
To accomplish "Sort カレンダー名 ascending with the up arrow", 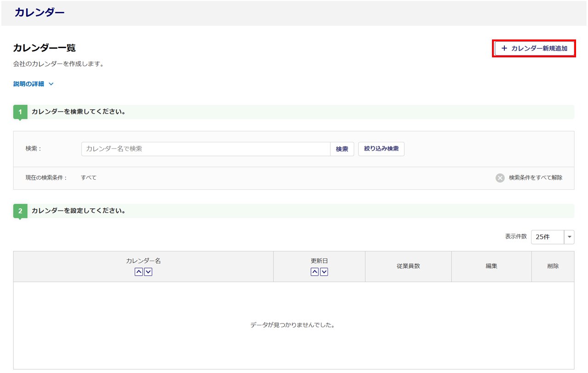I will pyautogui.click(x=139, y=272).
